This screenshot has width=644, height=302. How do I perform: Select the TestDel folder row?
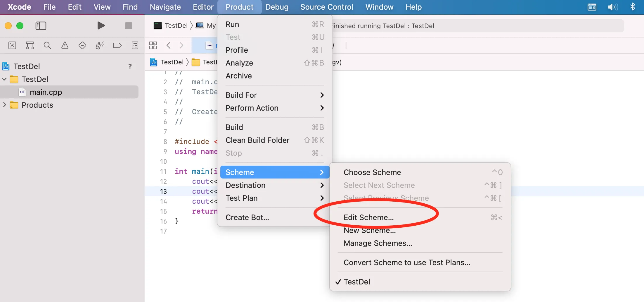click(x=69, y=79)
